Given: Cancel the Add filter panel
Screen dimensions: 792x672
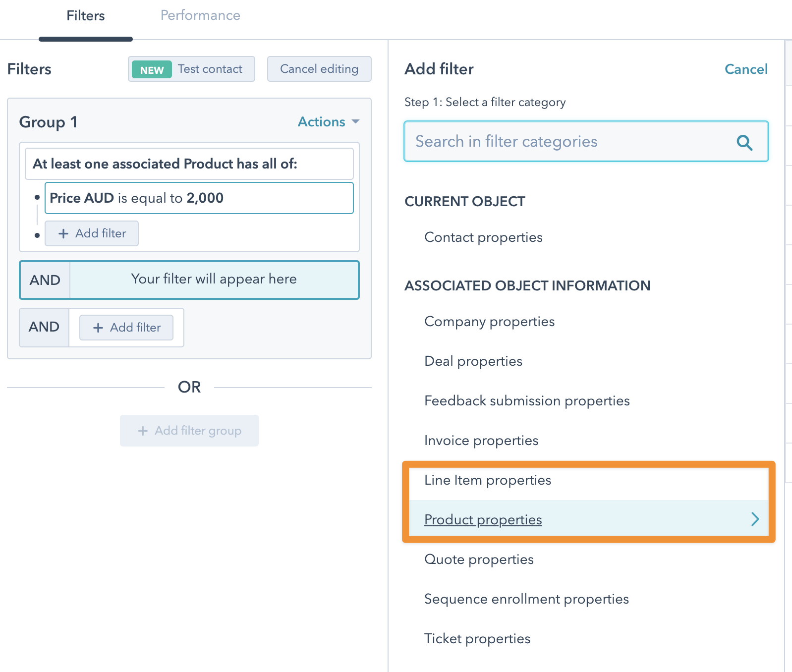Looking at the screenshot, I should [746, 69].
